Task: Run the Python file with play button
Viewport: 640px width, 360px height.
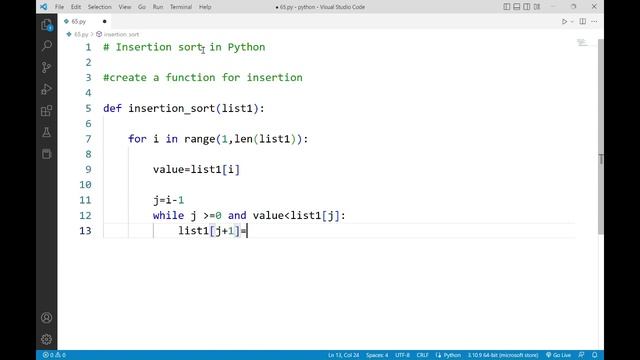Action: coord(564,22)
